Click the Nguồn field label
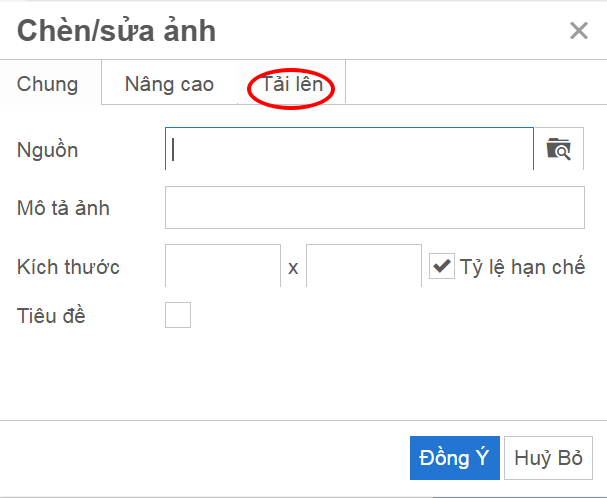This screenshot has height=498, width=607. pyautogui.click(x=48, y=150)
